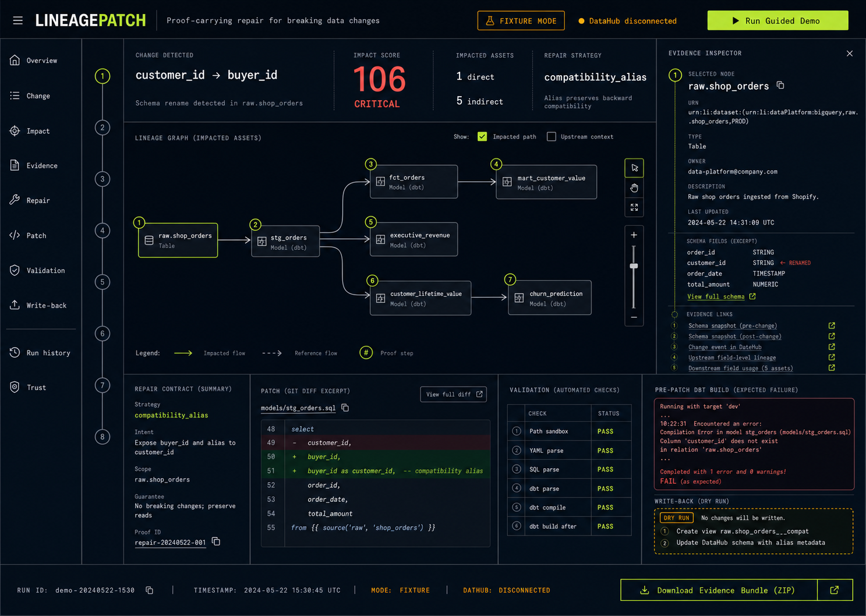Viewport: 866px width, 616px height.
Task: Jump to step 5 in the stepper
Action: tap(102, 282)
